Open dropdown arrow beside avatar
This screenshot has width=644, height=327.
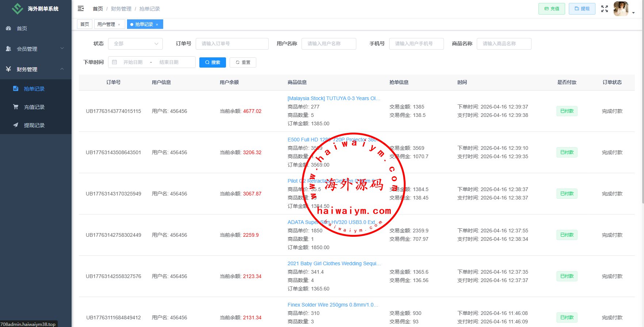(633, 12)
